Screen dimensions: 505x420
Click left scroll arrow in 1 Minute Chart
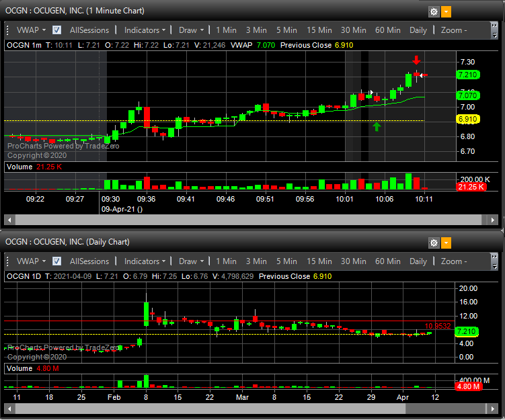point(9,220)
